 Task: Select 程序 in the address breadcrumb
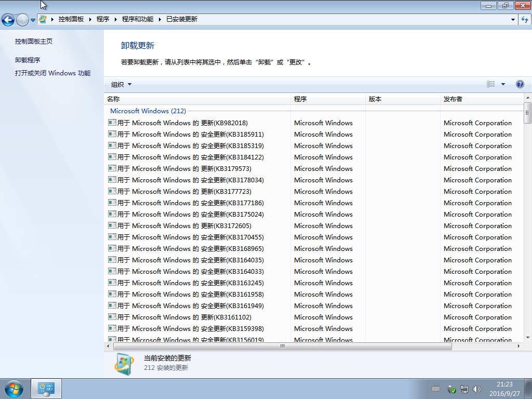point(103,19)
